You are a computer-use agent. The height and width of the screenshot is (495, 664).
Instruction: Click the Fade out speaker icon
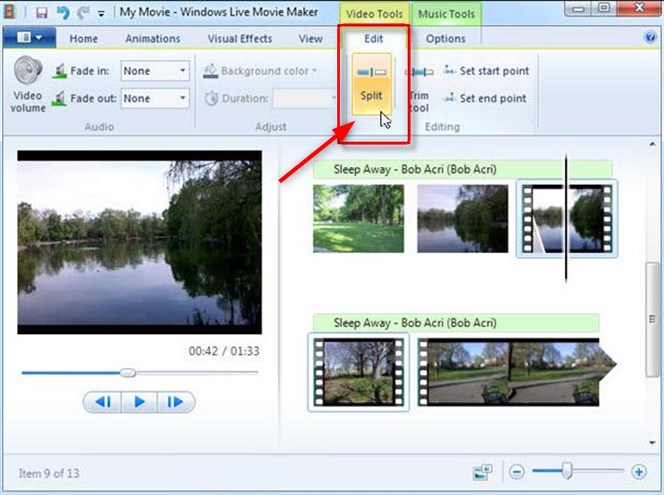[59, 99]
